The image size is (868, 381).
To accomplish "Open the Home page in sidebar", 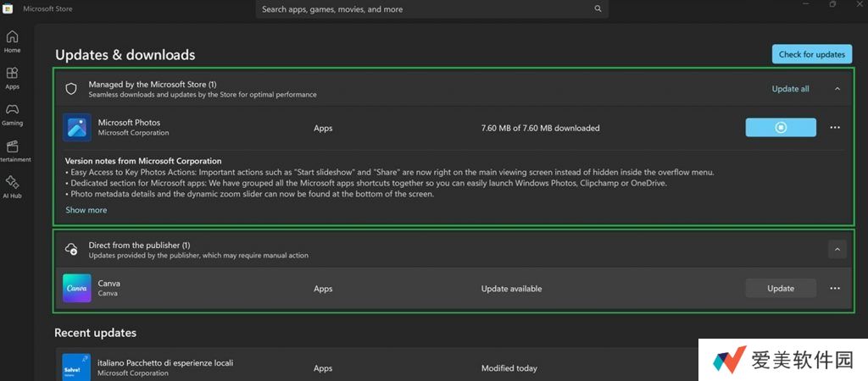I will point(13,41).
